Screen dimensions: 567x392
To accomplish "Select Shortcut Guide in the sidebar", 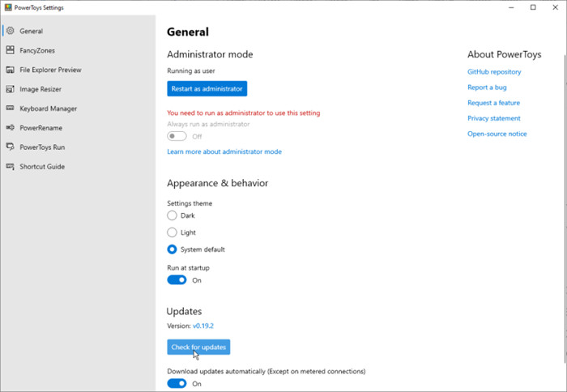I will [x=78, y=166].
